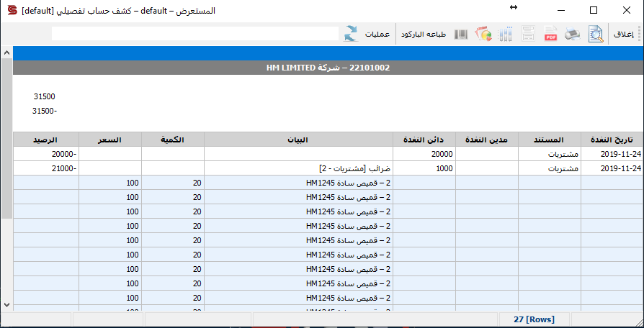Select the credit cell showing 20000
This screenshot has width=644, height=328.
coord(424,154)
